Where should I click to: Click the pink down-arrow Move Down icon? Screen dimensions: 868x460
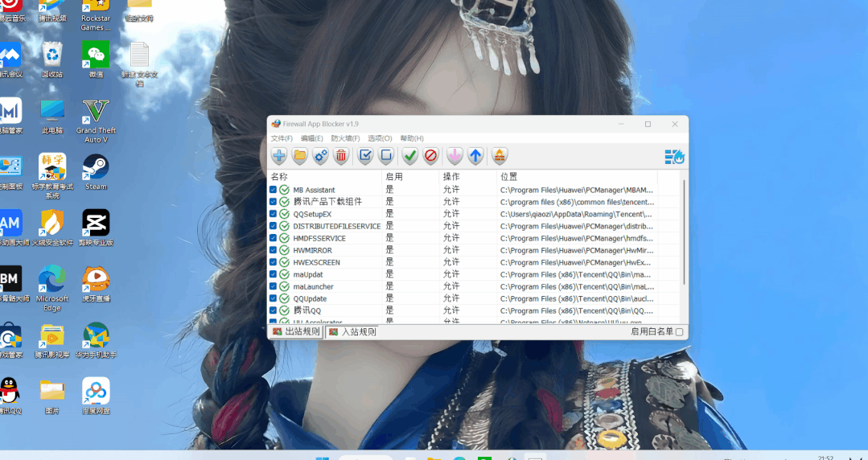click(x=455, y=156)
